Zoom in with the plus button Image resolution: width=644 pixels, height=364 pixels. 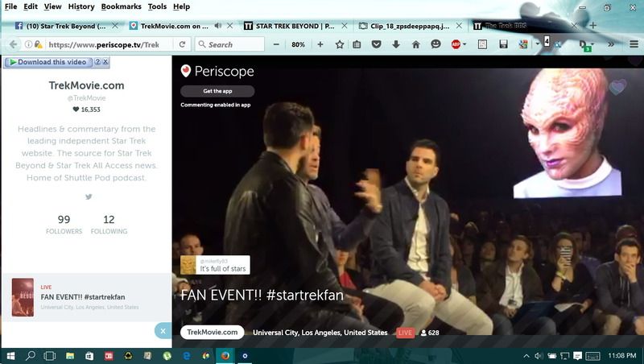pos(320,44)
